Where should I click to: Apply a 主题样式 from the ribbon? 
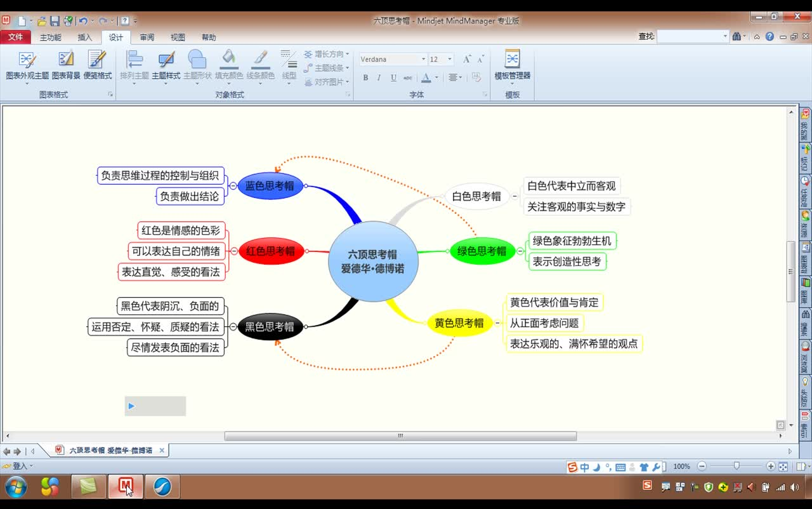tap(166, 65)
